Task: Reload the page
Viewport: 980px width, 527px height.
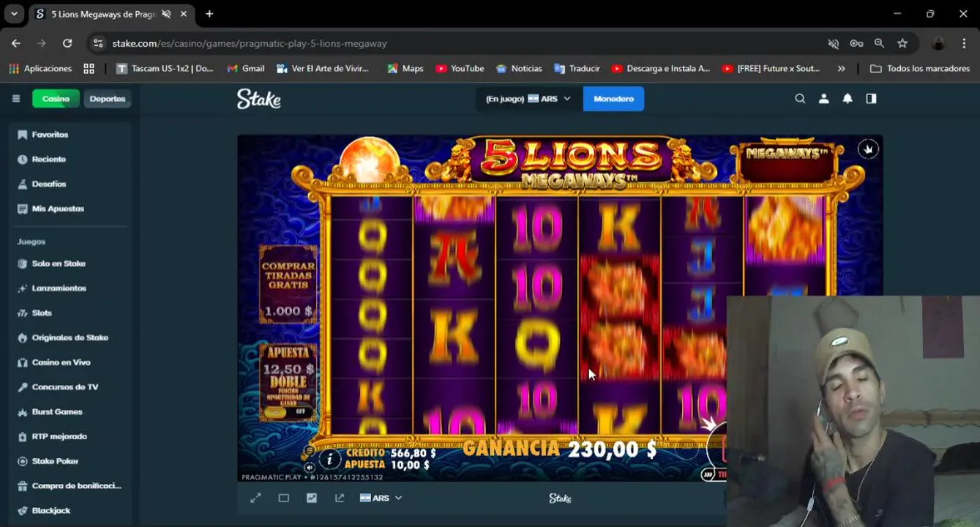Action: pyautogui.click(x=67, y=43)
